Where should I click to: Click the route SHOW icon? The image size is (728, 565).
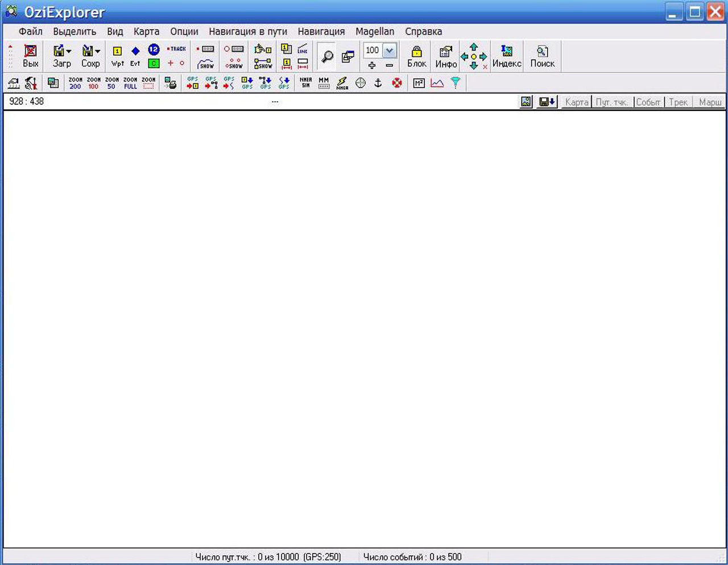263,64
